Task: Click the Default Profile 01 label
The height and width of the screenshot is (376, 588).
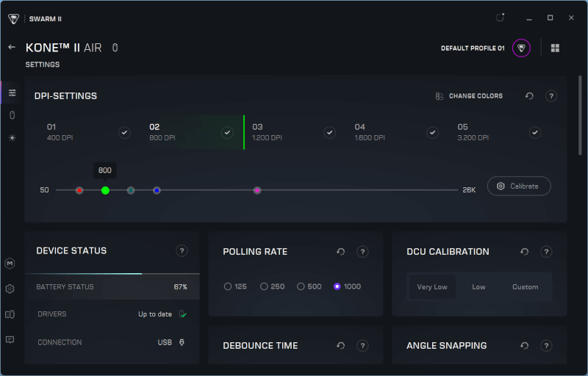Action: 473,48
